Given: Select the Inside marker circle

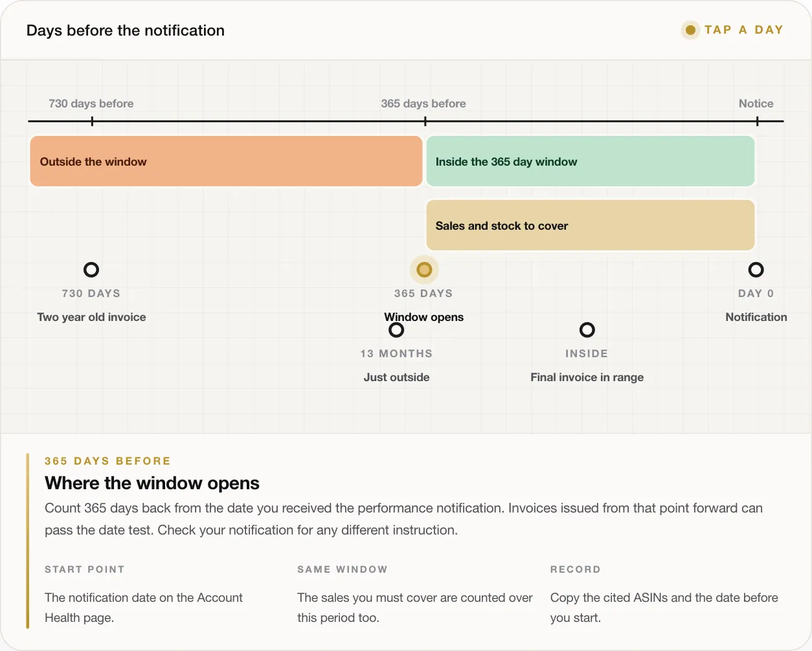Looking at the screenshot, I should [587, 330].
